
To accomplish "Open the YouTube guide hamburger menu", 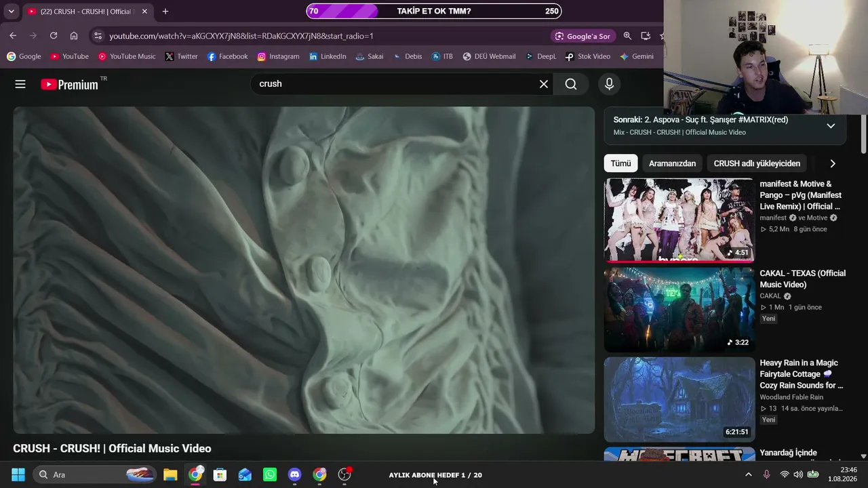I will coord(20,84).
